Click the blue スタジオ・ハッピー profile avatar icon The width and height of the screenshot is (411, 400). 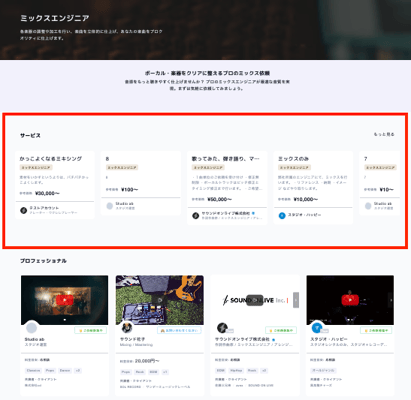(x=317, y=328)
